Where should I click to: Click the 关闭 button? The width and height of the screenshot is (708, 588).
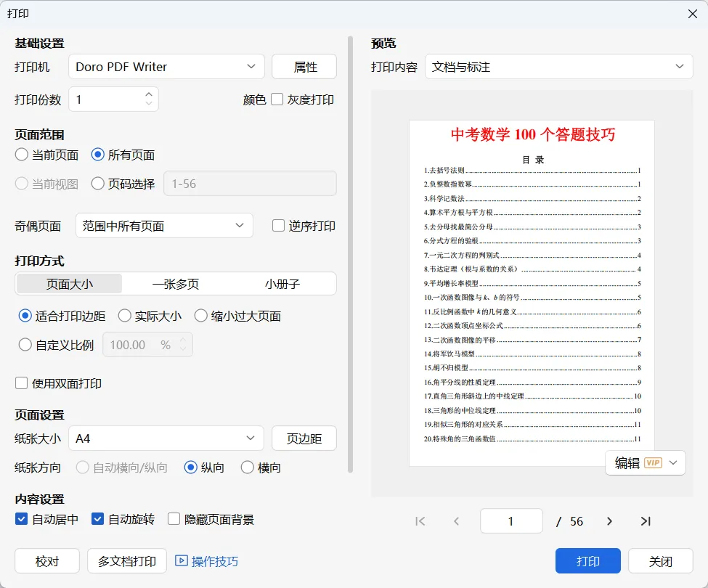(661, 561)
